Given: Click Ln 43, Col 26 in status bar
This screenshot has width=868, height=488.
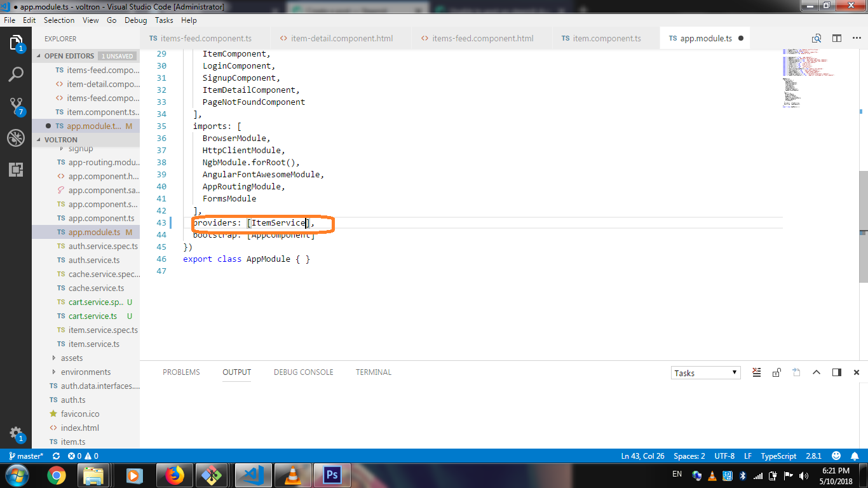Looking at the screenshot, I should [642, 456].
